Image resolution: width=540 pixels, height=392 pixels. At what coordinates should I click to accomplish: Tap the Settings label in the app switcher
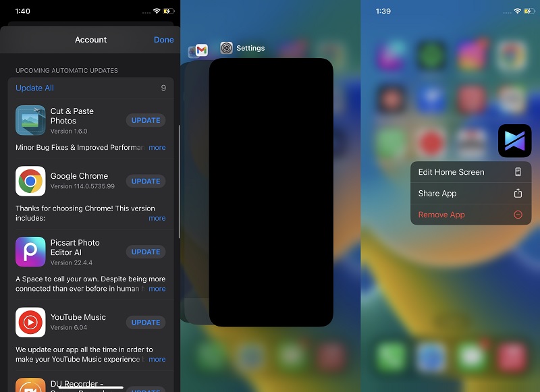[x=250, y=48]
